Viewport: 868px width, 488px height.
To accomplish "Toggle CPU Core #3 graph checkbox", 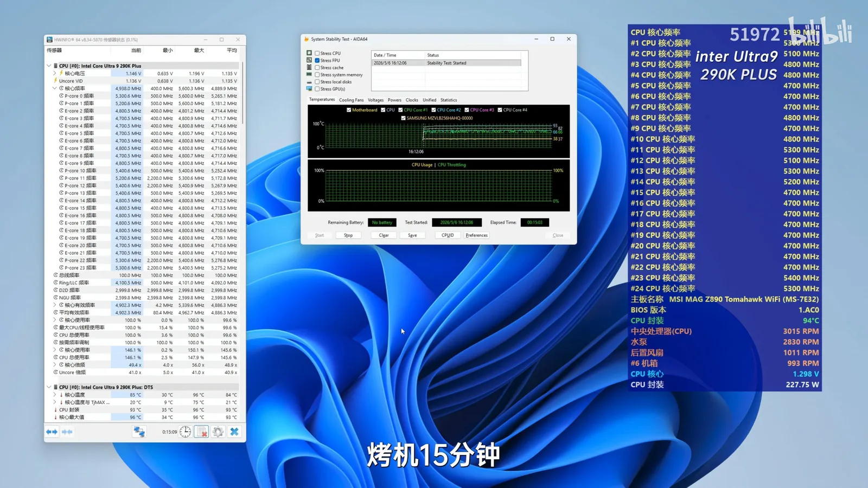I will coord(467,110).
